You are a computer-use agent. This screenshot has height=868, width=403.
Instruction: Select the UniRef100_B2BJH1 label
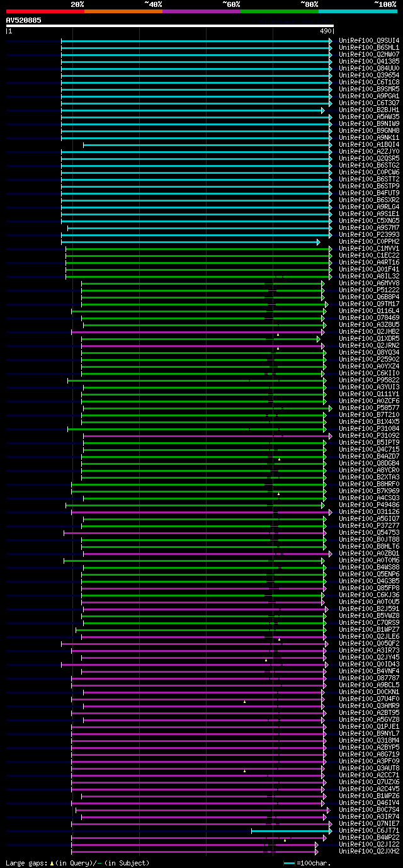coord(369,110)
